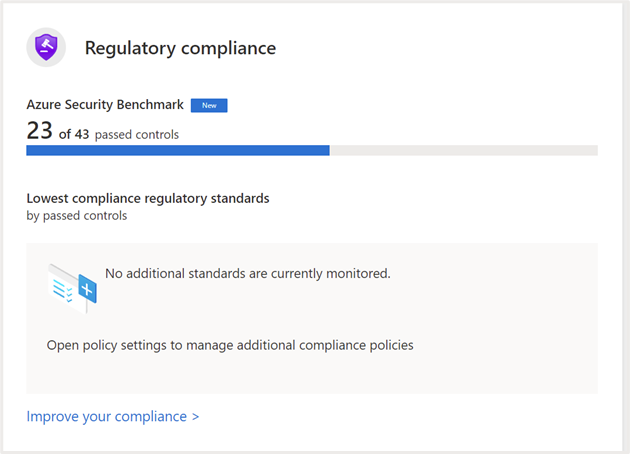Click the 'by passed controls' subtitle
The height and width of the screenshot is (454, 630).
[x=77, y=215]
